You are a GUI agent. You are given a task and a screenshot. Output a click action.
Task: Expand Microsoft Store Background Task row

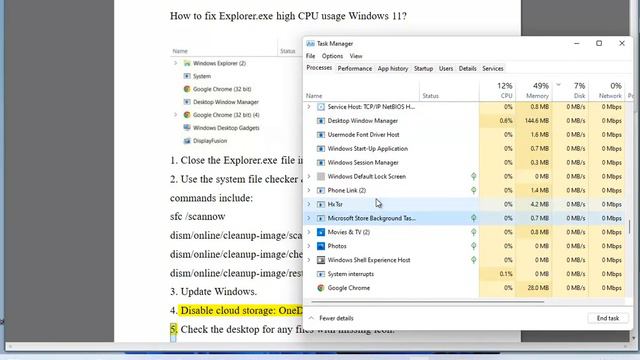309,218
